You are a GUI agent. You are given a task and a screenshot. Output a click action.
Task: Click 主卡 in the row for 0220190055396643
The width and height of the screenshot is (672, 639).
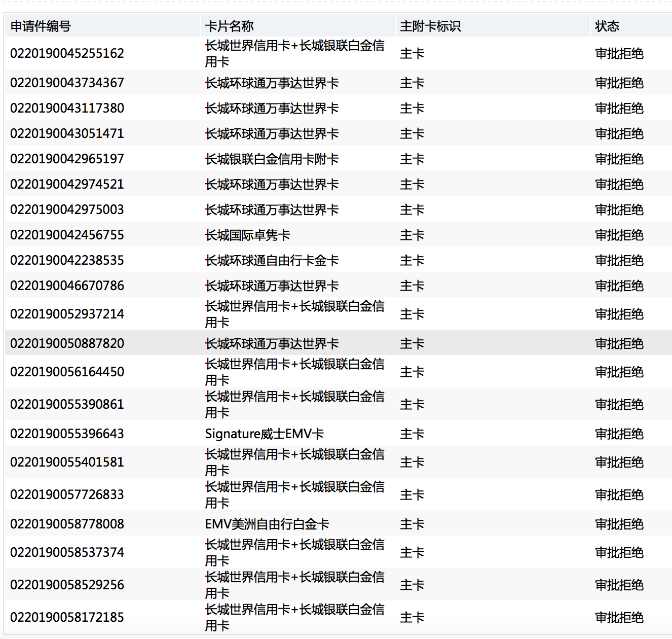(x=412, y=434)
